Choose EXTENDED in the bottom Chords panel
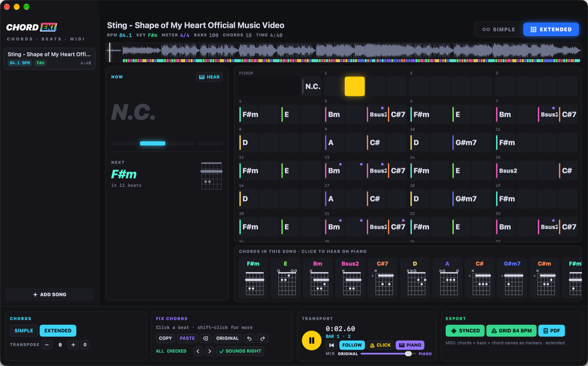This screenshot has width=588, height=366. (58, 331)
